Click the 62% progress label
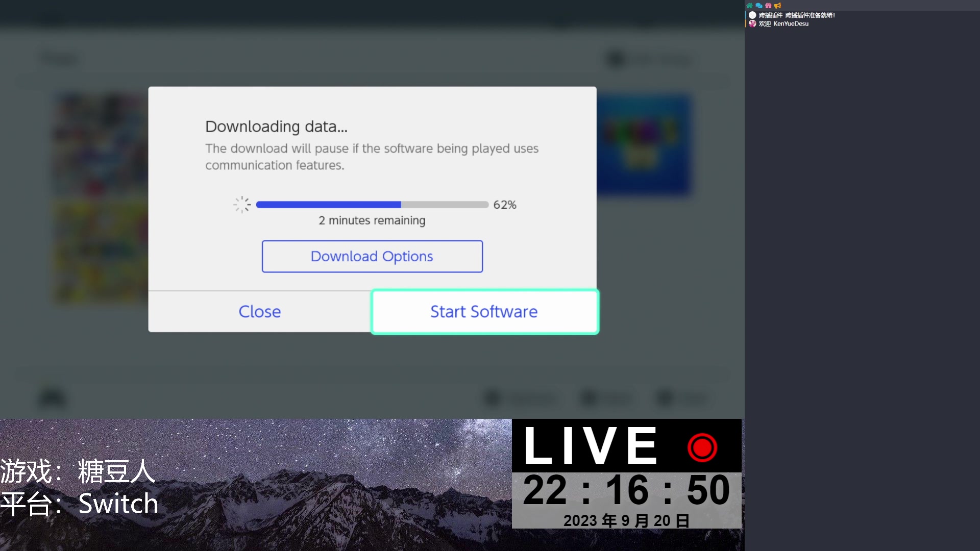 [x=505, y=205]
